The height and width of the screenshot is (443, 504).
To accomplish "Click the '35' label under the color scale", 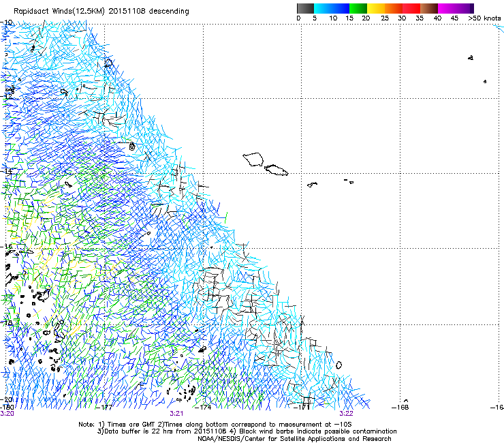I will pyautogui.click(x=420, y=18).
